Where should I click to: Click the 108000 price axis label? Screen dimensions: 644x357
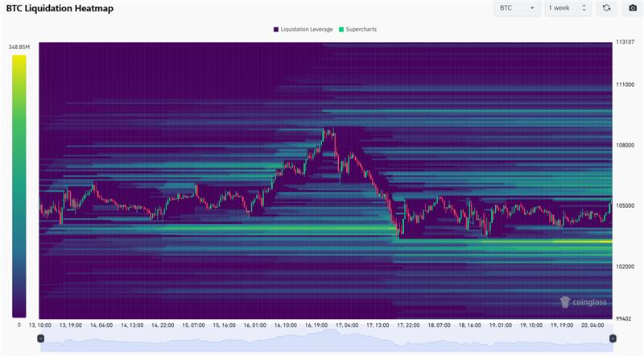[x=625, y=145]
